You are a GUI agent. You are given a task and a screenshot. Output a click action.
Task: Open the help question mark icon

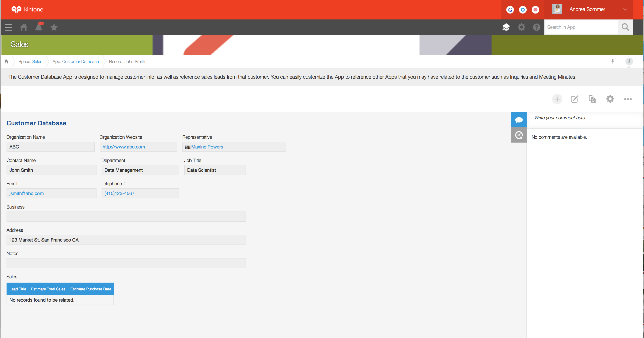[537, 27]
